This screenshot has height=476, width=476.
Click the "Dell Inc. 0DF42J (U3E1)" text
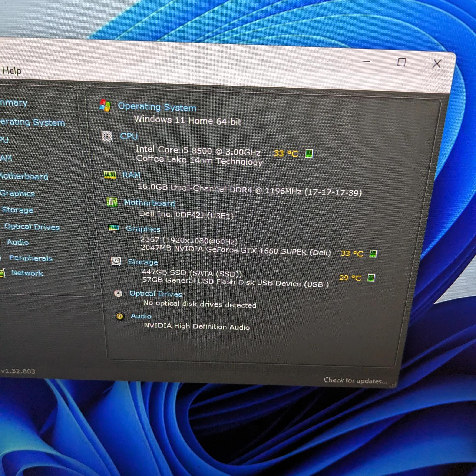coord(186,215)
